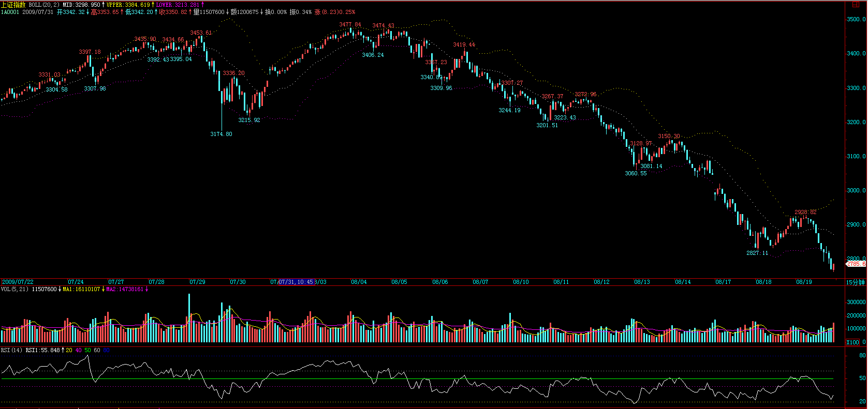Image resolution: width=868 pixels, height=409 pixels.
Task: Click the RSI1:55.848 value
Action: 43,350
